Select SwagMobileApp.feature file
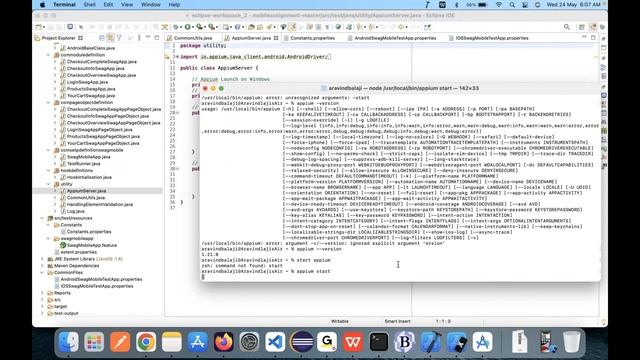 pos(92,245)
